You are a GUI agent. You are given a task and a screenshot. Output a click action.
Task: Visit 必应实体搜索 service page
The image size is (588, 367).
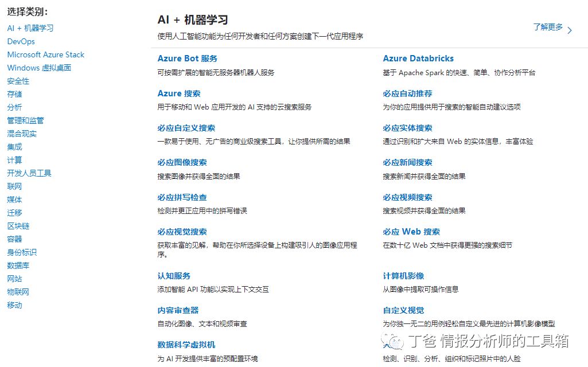[x=408, y=128]
